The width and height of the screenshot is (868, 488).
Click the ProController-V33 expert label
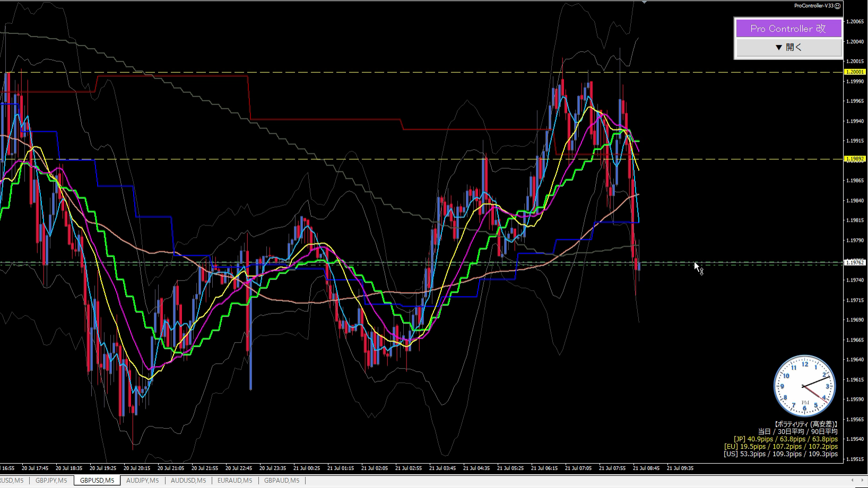(x=814, y=6)
